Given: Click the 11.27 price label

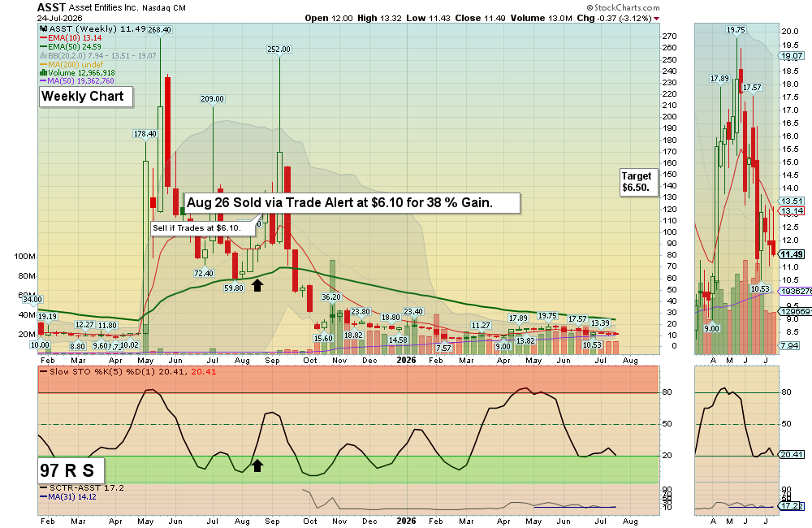Looking at the screenshot, I should click(x=481, y=326).
